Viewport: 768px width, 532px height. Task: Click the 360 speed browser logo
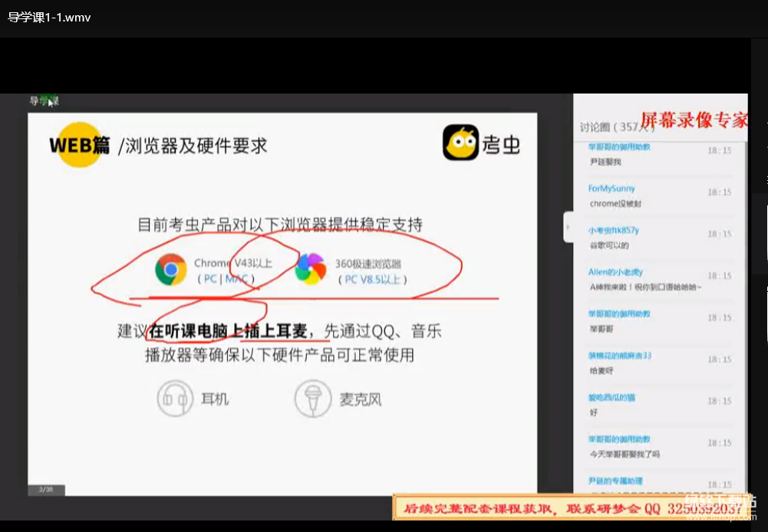(x=311, y=270)
